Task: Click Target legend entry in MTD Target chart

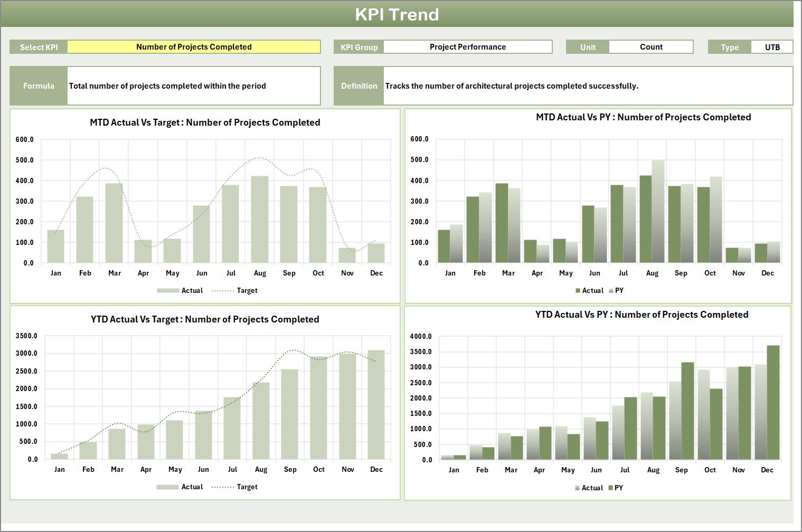Action: click(x=247, y=291)
